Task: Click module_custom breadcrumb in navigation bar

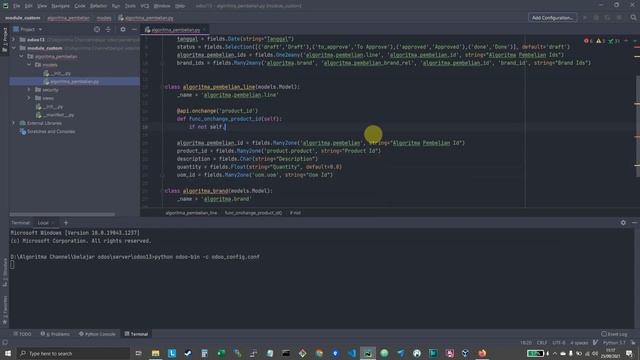Action: click(x=23, y=18)
